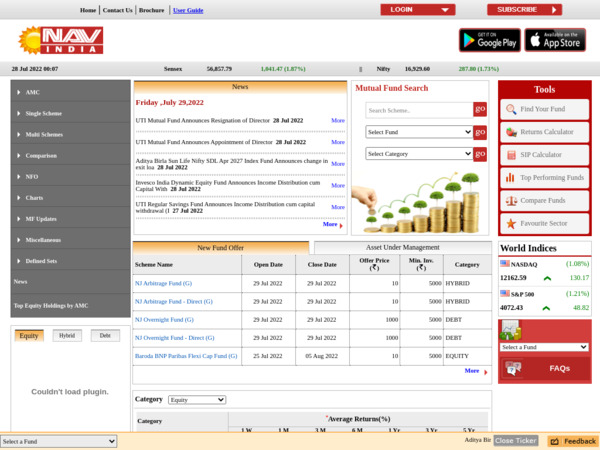The image size is (600, 450).
Task: Click the Returns Calculator icon
Action: pyautogui.click(x=511, y=132)
